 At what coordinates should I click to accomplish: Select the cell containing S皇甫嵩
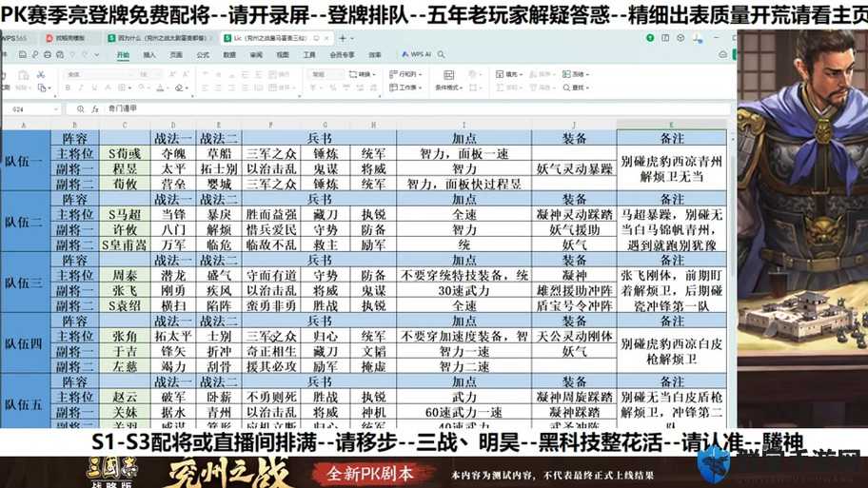125,244
